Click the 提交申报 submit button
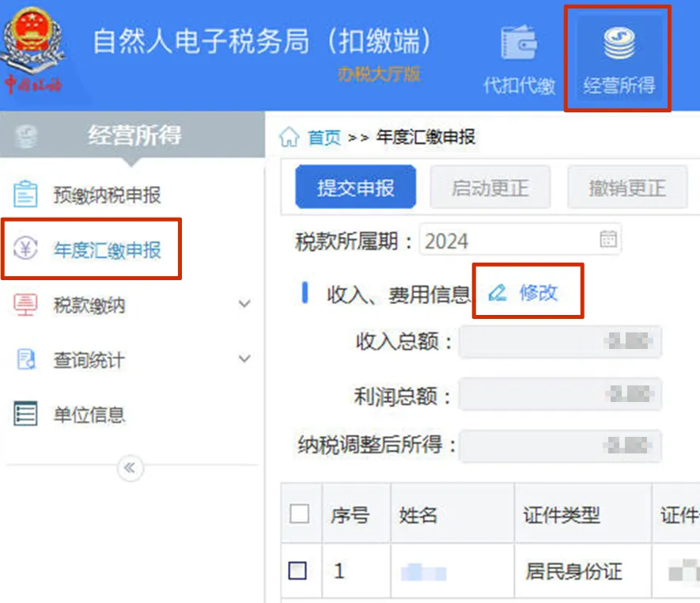Image resolution: width=700 pixels, height=603 pixels. [354, 187]
